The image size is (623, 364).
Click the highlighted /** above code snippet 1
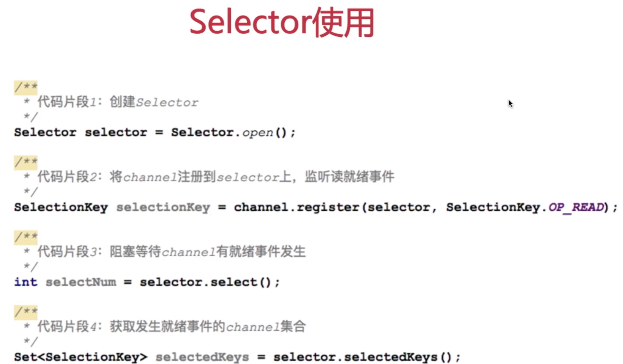[x=26, y=88]
